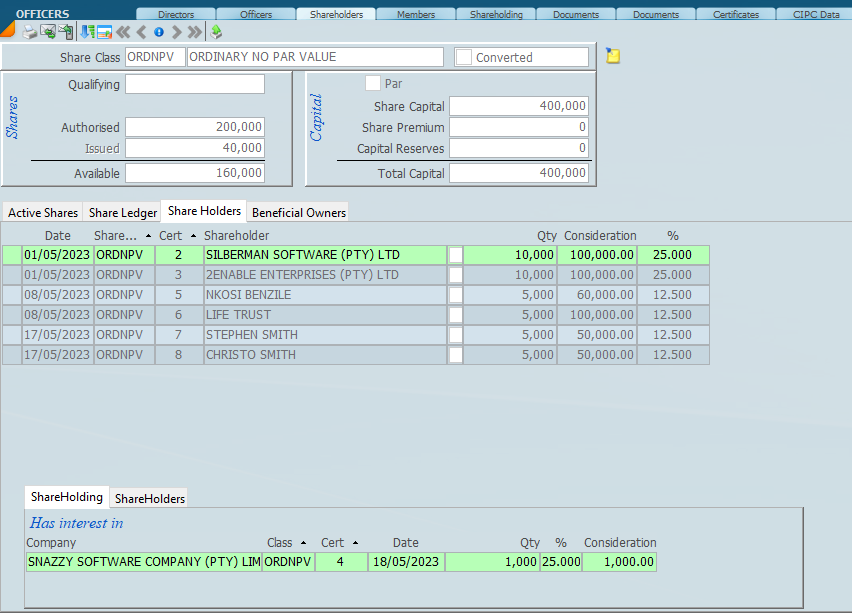Viewport: 852px width, 613px height.
Task: Click the green upload arrow toolbar icon
Action: tap(216, 32)
